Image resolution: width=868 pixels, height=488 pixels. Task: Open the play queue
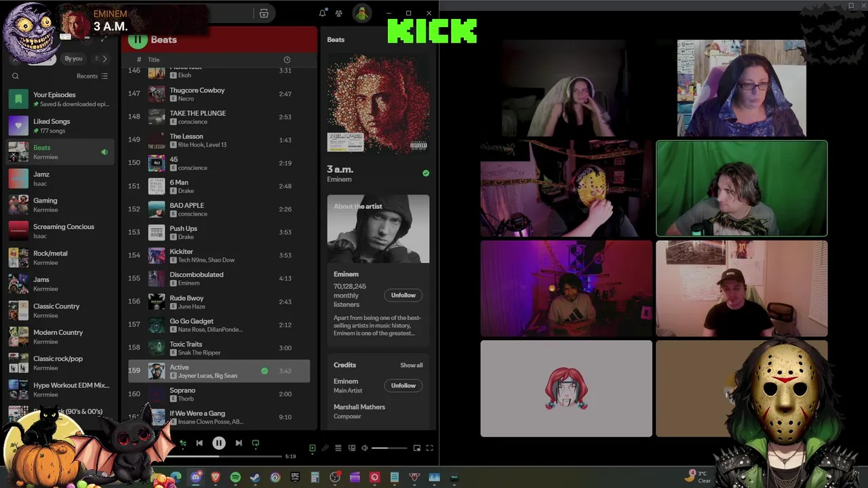338,448
